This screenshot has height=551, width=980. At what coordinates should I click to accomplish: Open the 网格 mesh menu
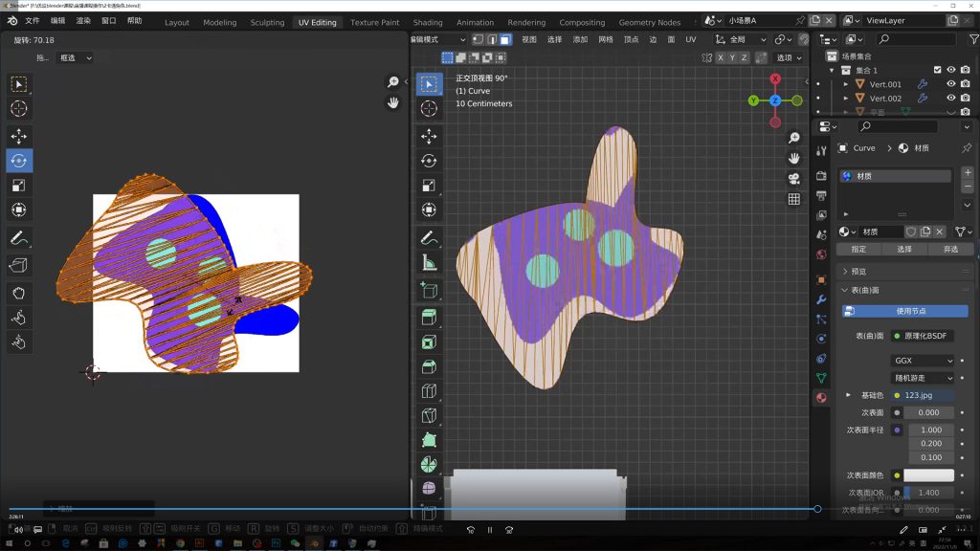tap(605, 39)
